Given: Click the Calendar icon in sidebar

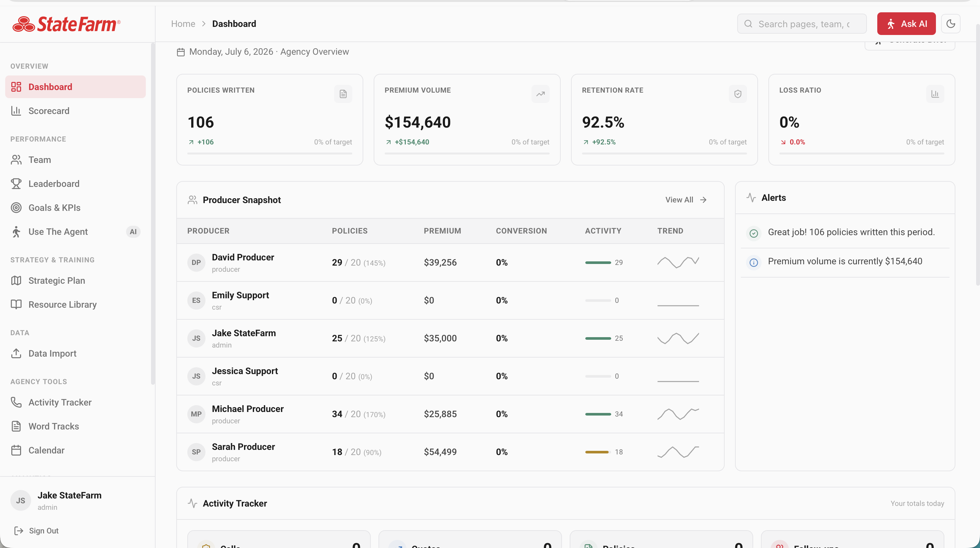Looking at the screenshot, I should point(16,450).
